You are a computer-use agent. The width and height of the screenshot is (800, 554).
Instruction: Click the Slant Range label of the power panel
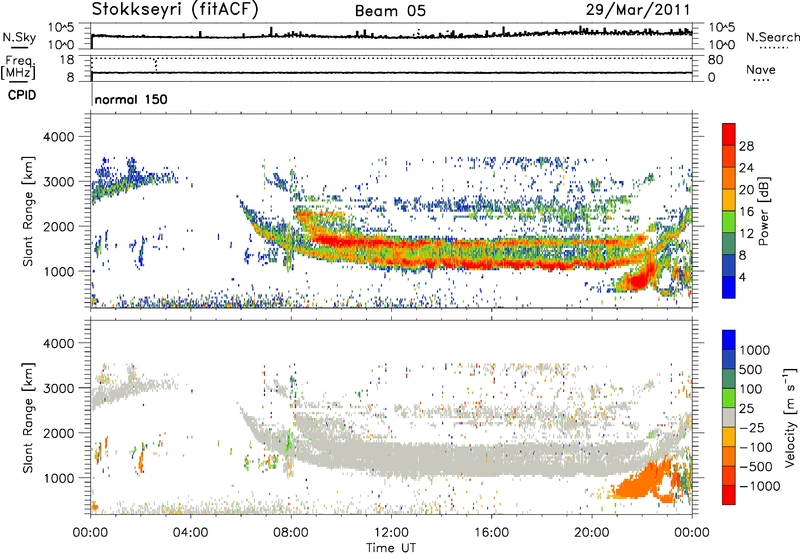(28, 211)
